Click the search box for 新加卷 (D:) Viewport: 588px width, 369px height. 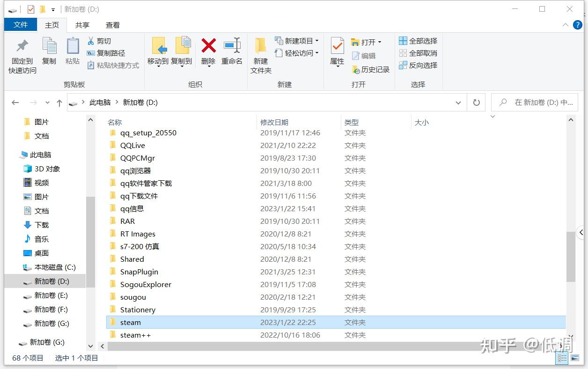pyautogui.click(x=535, y=103)
